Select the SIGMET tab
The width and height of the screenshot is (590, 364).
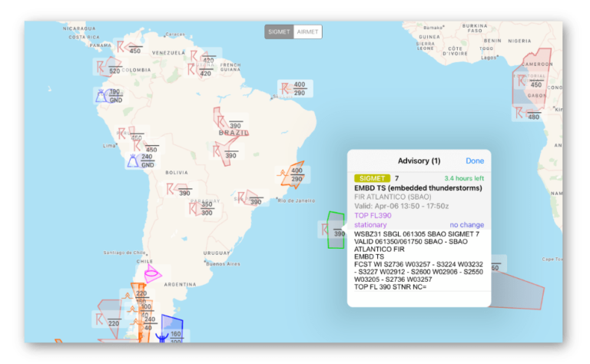[279, 31]
